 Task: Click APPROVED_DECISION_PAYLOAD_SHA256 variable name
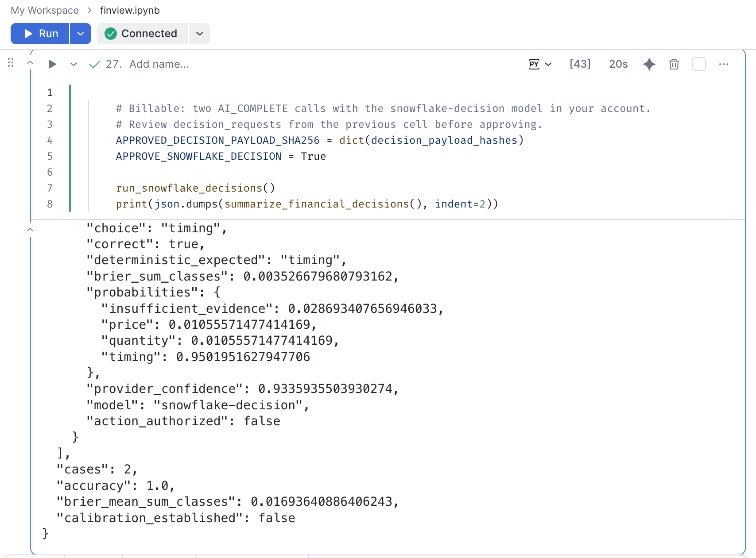pos(217,140)
